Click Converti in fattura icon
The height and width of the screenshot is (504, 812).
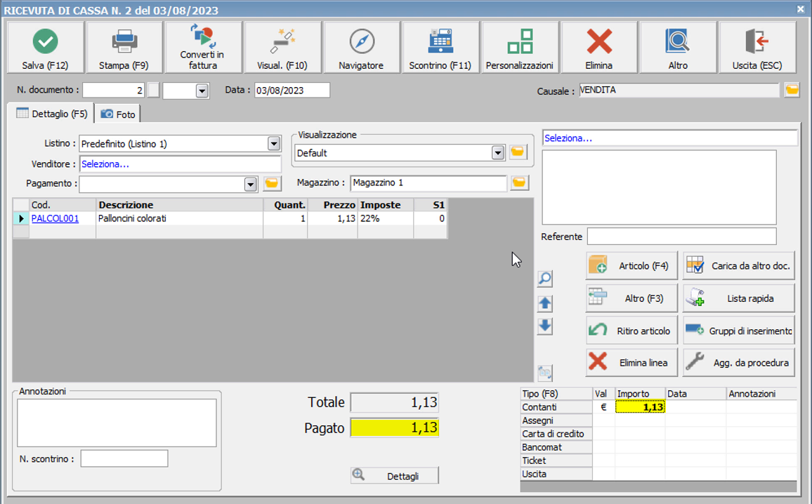[x=202, y=47]
